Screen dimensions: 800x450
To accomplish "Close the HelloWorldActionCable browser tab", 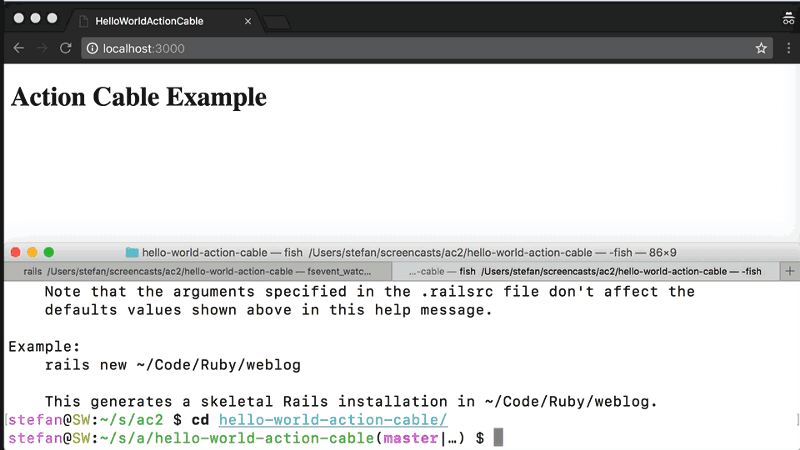I will point(248,21).
